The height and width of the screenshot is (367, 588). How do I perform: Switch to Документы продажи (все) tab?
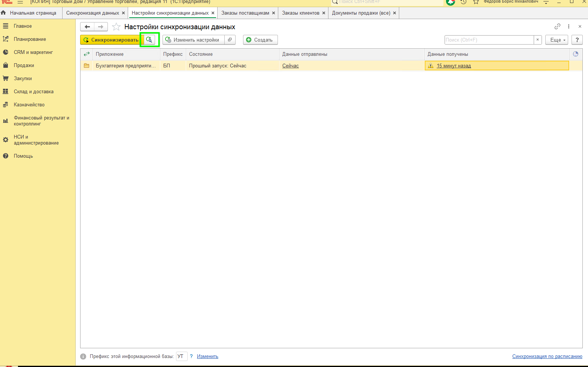coord(361,13)
